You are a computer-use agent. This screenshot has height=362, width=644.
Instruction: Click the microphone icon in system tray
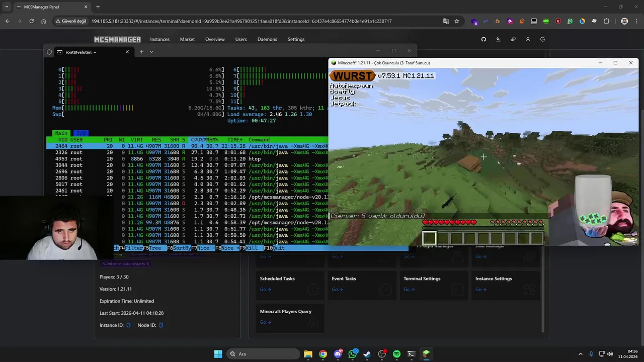tap(591, 354)
